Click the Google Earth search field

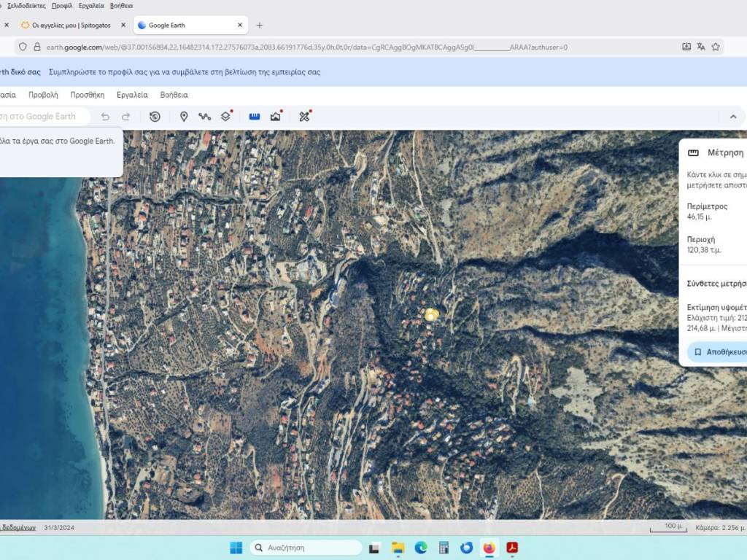point(44,117)
